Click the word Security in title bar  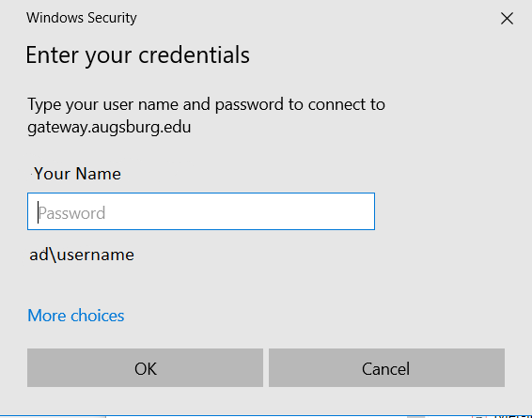click(x=112, y=18)
